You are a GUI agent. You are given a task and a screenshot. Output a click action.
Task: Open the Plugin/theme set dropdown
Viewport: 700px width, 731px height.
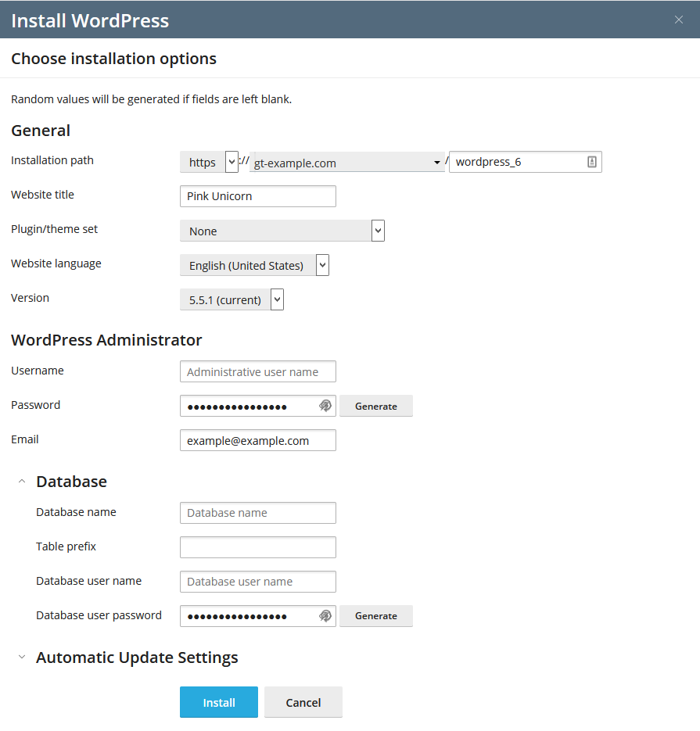[282, 231]
